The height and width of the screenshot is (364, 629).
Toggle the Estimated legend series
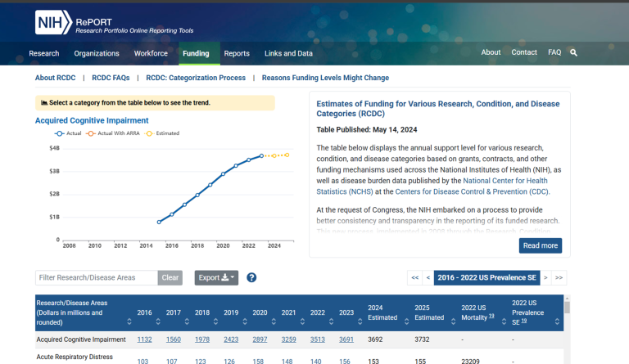point(162,133)
